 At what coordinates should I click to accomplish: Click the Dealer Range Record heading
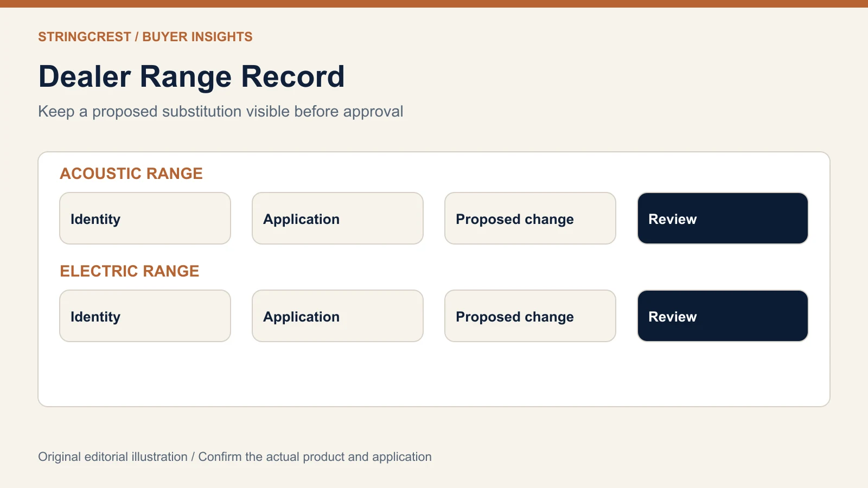pyautogui.click(x=192, y=76)
